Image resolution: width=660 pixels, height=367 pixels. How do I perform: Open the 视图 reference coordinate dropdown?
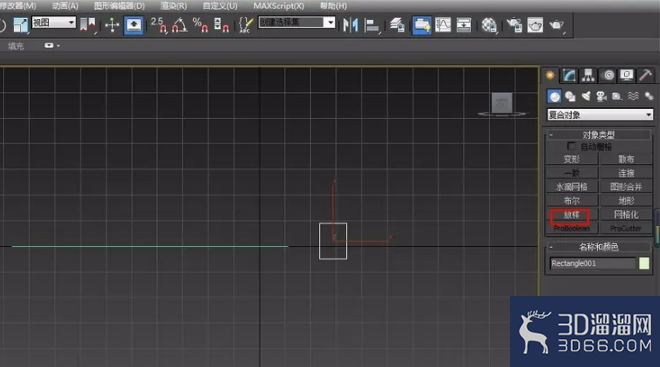pos(54,22)
